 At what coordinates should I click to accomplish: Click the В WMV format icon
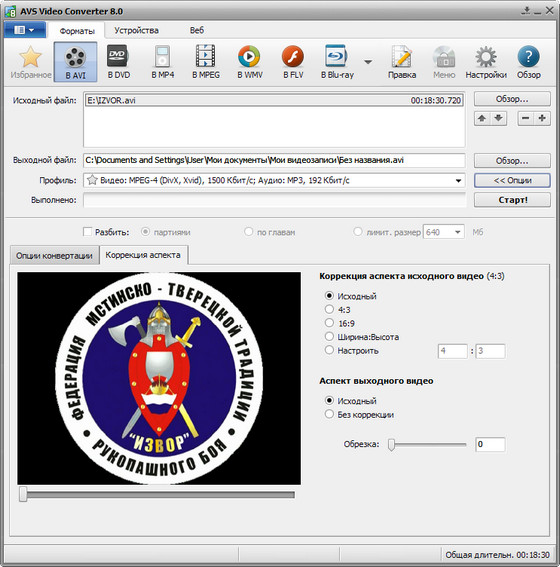pos(249,62)
